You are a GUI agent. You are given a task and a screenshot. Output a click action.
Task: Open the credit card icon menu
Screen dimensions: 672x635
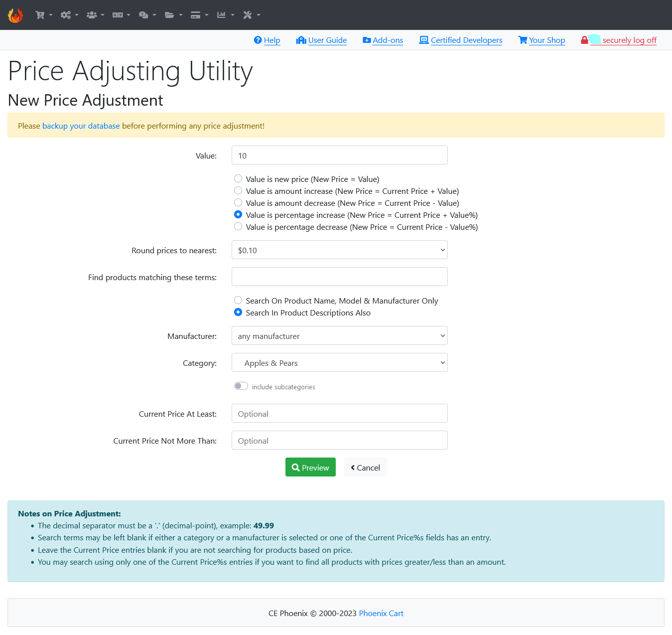pyautogui.click(x=199, y=15)
